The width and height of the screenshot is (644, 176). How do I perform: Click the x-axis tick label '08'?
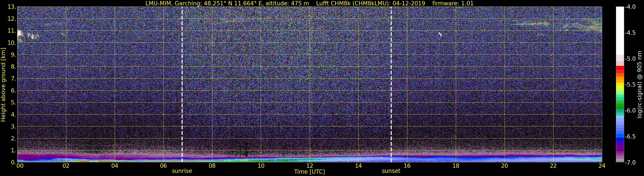coord(212,166)
